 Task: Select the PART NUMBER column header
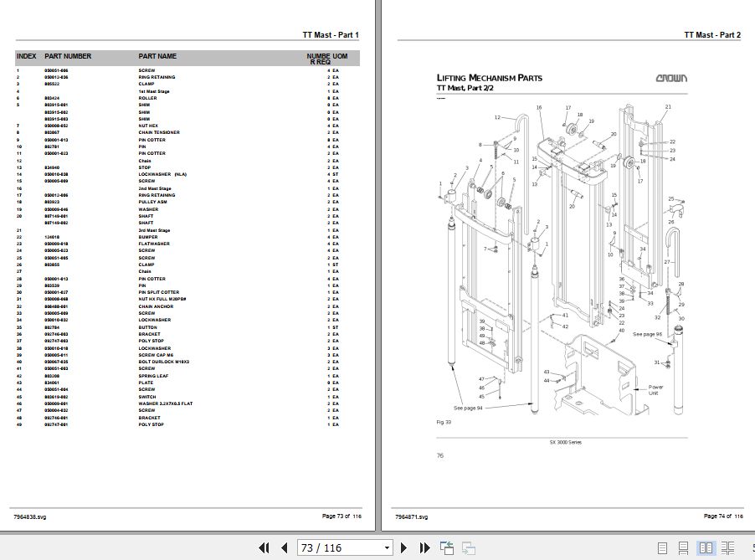67,56
